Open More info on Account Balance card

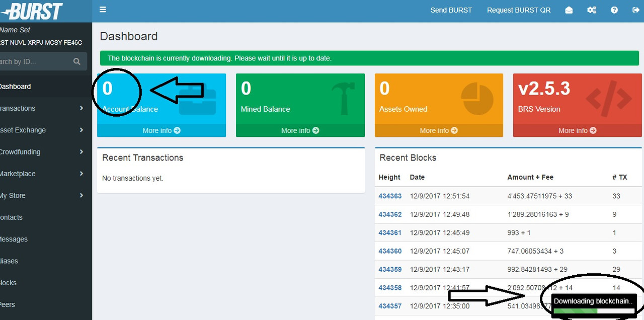[x=162, y=130]
